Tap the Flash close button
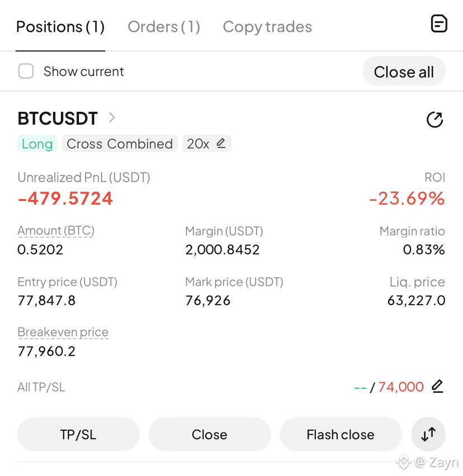 click(341, 434)
